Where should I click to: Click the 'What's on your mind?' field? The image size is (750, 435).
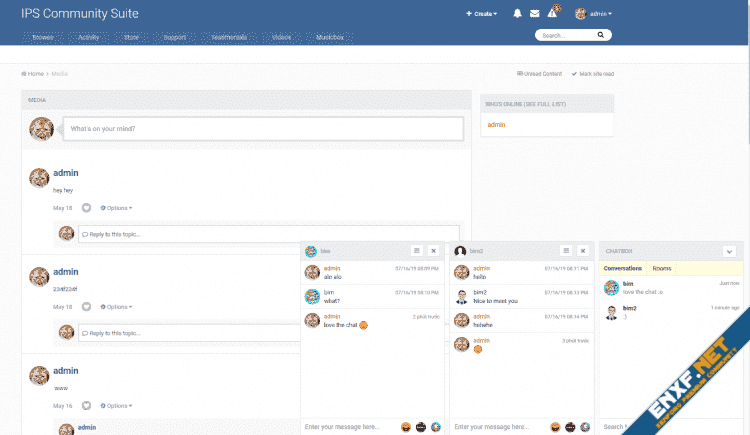(262, 129)
